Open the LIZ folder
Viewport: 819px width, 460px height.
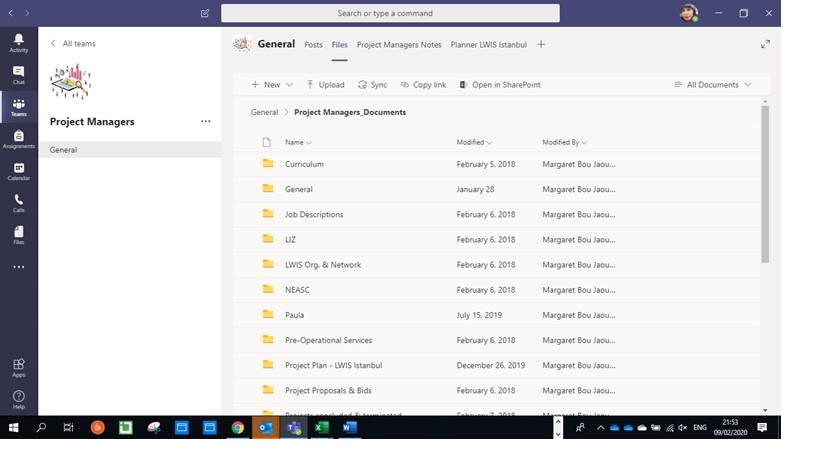(290, 240)
